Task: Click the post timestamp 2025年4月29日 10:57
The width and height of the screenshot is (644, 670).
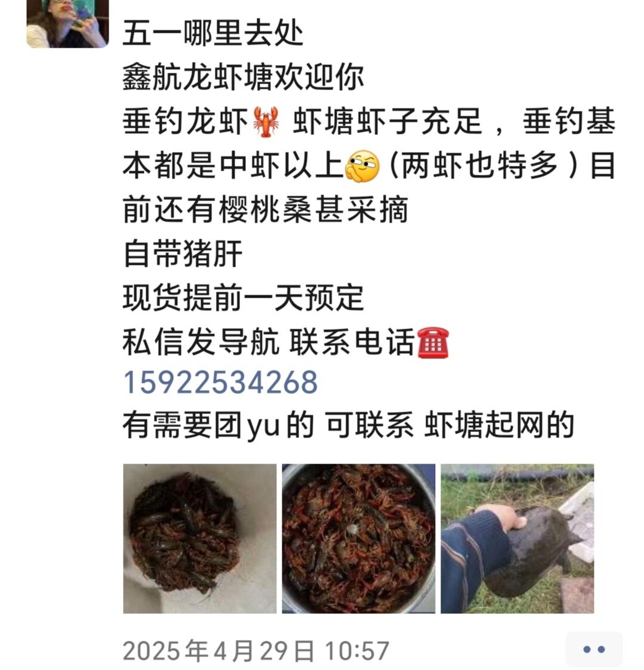Action: coord(256,651)
